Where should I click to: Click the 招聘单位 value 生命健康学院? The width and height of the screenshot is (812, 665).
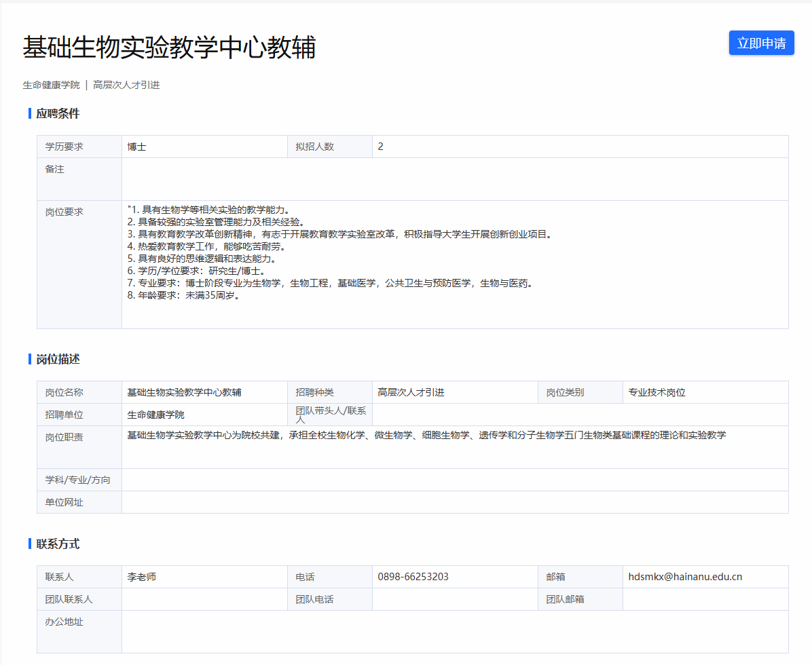point(155,415)
